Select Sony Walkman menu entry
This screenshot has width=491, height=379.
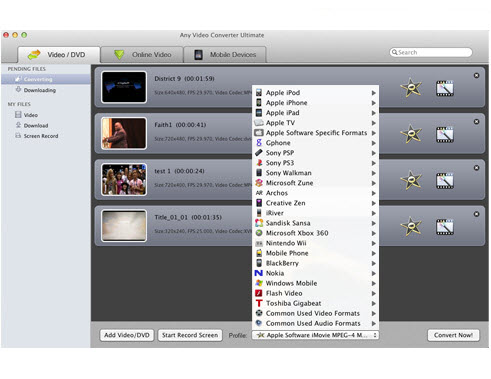[315, 173]
